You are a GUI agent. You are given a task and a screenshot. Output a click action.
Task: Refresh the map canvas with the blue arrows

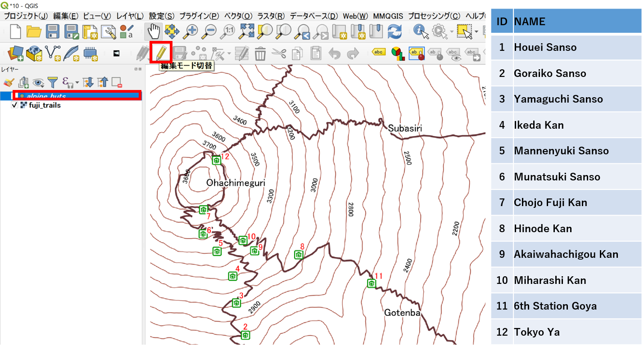[x=395, y=31]
